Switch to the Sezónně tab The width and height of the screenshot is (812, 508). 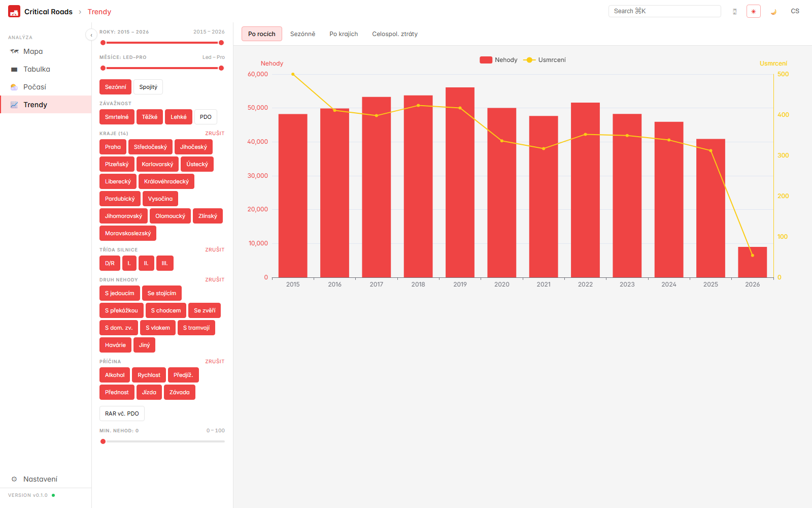pos(302,34)
